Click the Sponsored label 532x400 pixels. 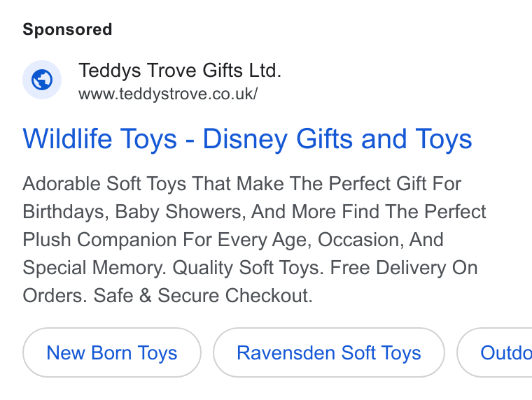(x=67, y=29)
